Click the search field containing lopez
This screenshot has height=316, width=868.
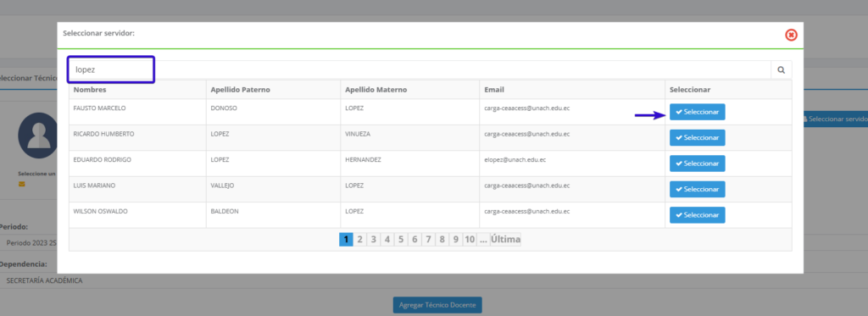click(420, 70)
